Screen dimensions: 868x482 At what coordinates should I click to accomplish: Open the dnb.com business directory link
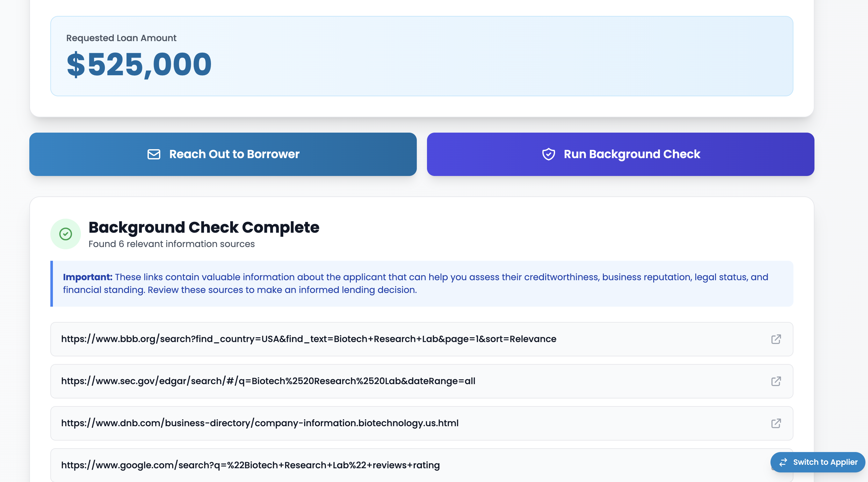(x=259, y=423)
